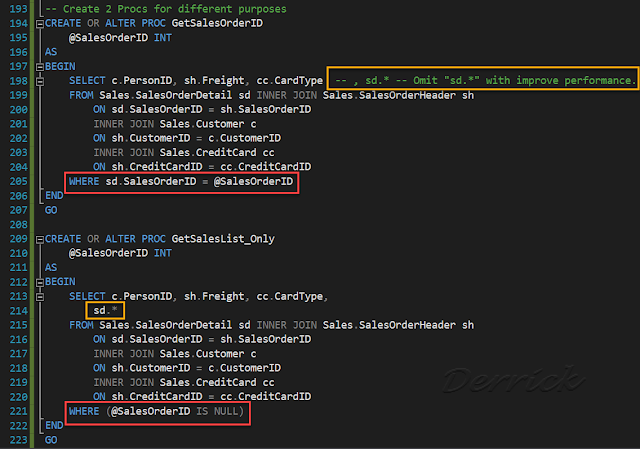Click 'ON sd.SalesOrderID = sh.SalesOrderID' on line 216
The image size is (640, 449).
click(202, 339)
